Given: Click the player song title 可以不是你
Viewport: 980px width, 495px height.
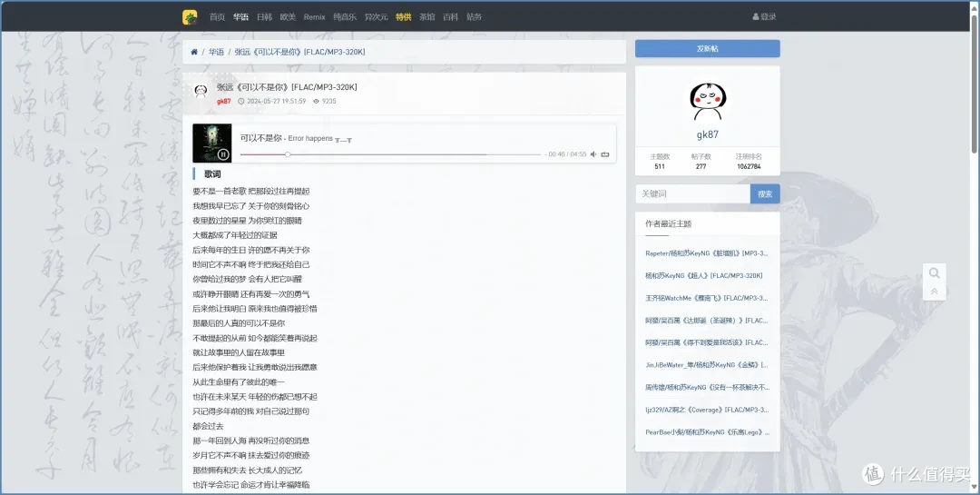Looking at the screenshot, I should (x=261, y=138).
